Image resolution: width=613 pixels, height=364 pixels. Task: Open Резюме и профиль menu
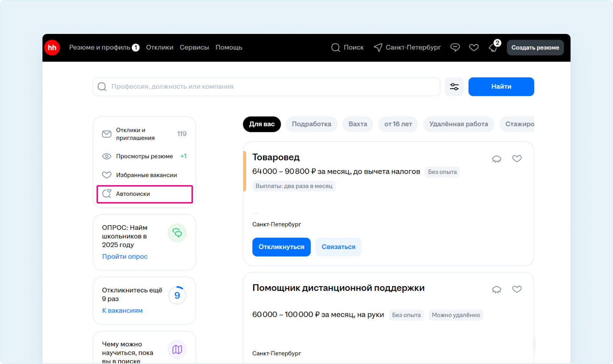[x=100, y=47]
